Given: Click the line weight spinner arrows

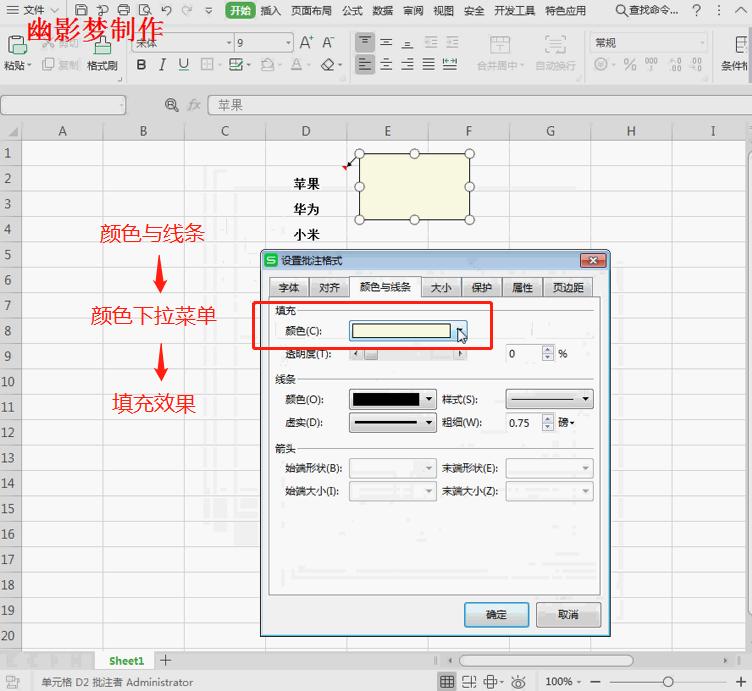Looking at the screenshot, I should pyautogui.click(x=548, y=422).
